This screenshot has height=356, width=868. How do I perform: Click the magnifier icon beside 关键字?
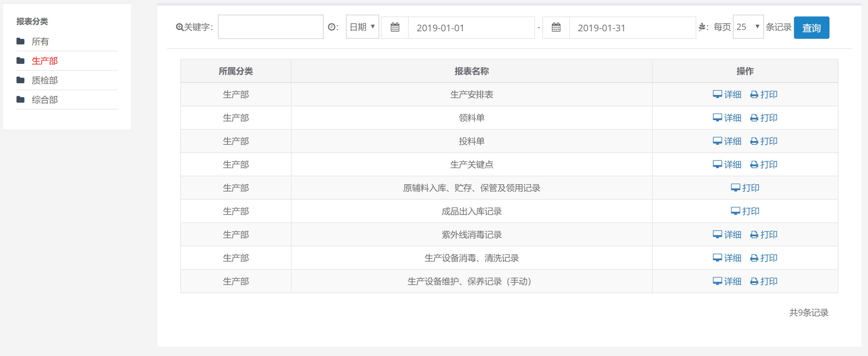[180, 27]
